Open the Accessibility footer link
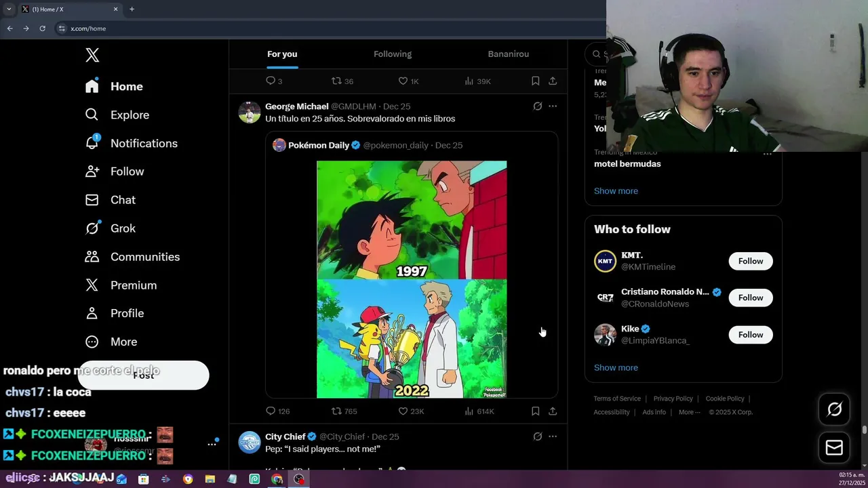The height and width of the screenshot is (488, 868). point(612,412)
